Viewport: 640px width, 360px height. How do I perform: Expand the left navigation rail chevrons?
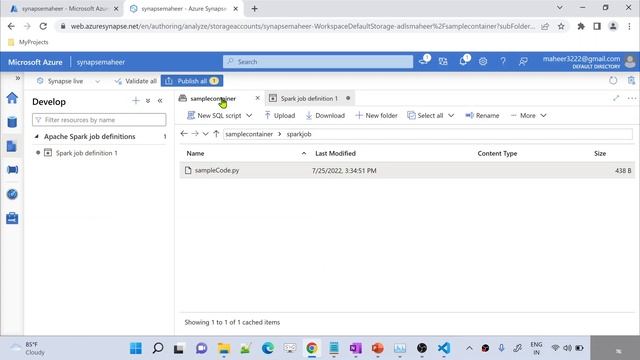click(x=18, y=78)
